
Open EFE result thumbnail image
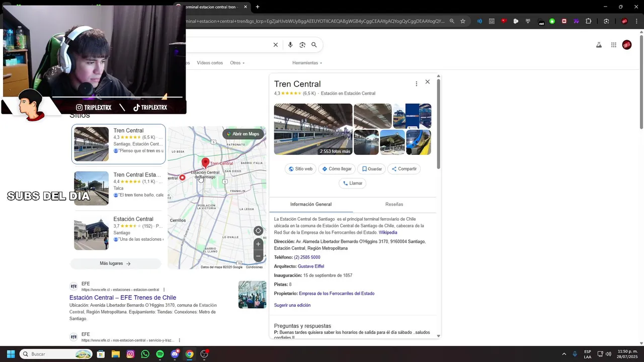coord(252,295)
